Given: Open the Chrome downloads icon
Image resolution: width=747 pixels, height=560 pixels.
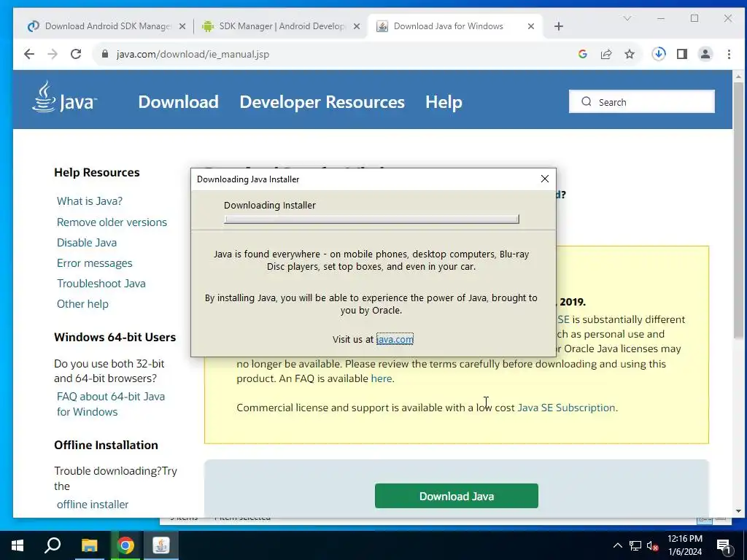Looking at the screenshot, I should [x=659, y=54].
